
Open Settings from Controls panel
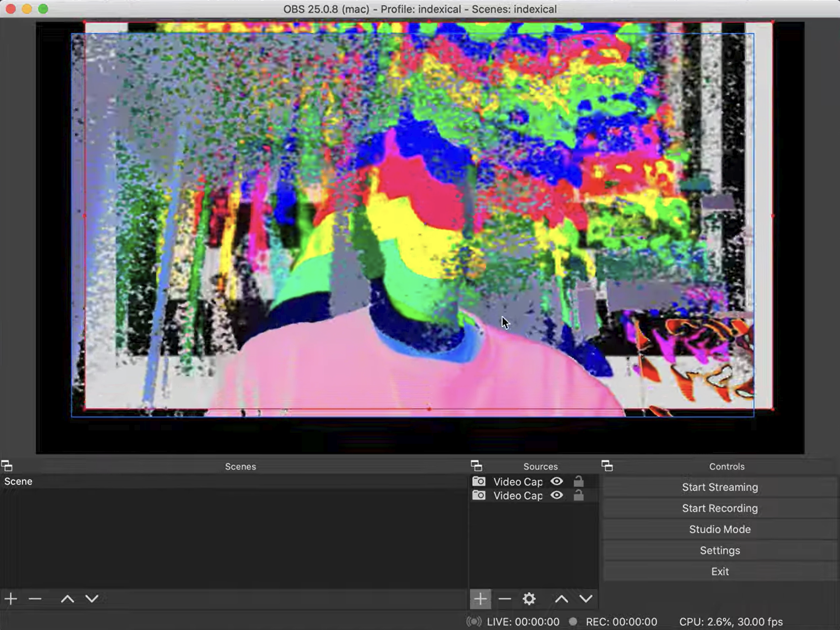(x=720, y=550)
